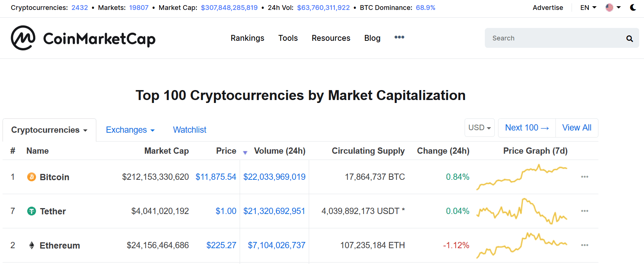Click the Next 100 button
This screenshot has height=264, width=644.
click(527, 128)
